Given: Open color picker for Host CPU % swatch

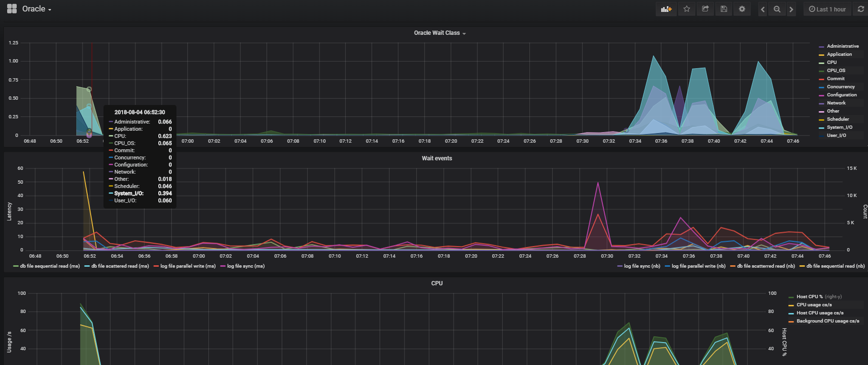Looking at the screenshot, I should pyautogui.click(x=791, y=297).
